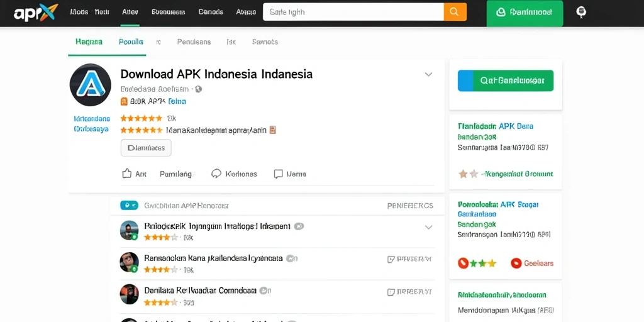Switch to the 'Ssmots' tab
The width and height of the screenshot is (644, 322).
coord(265,42)
